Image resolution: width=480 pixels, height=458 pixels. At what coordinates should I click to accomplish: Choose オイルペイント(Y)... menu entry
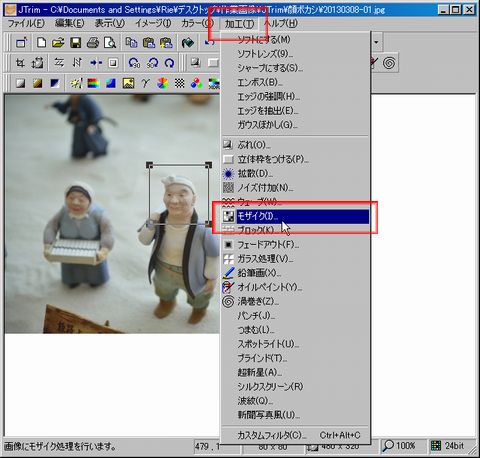tap(296, 287)
